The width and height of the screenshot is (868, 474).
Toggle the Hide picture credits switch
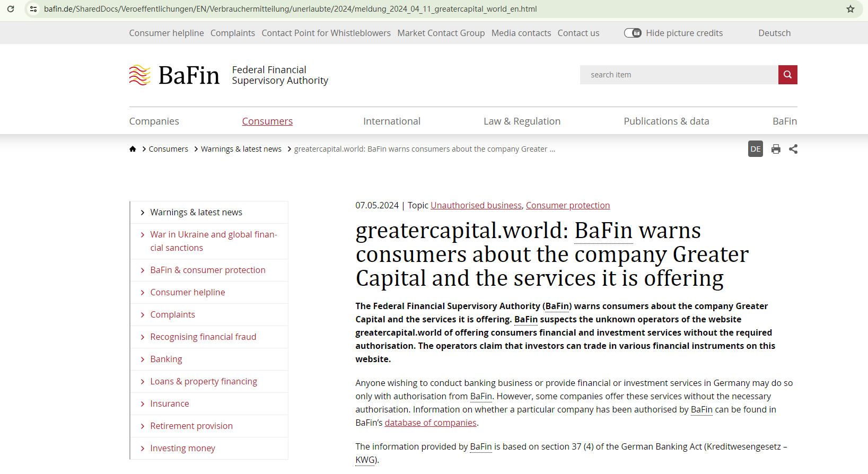click(633, 33)
